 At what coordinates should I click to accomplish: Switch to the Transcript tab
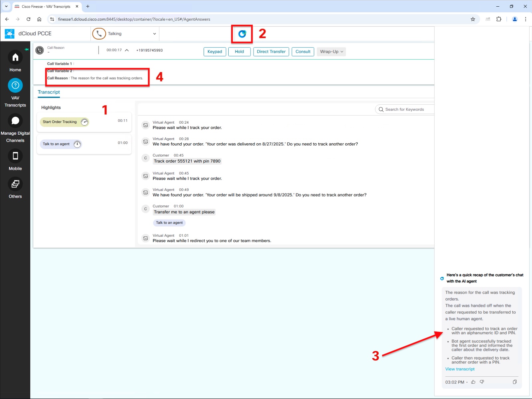pos(49,92)
